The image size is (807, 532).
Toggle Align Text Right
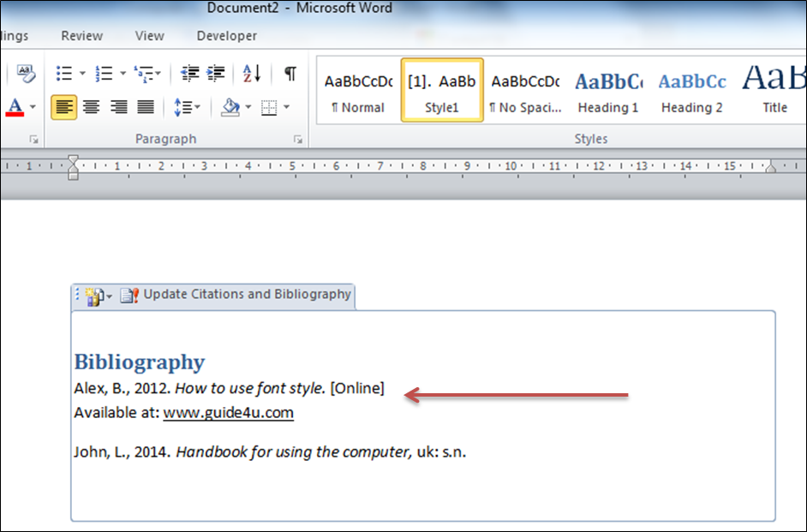pyautogui.click(x=119, y=107)
